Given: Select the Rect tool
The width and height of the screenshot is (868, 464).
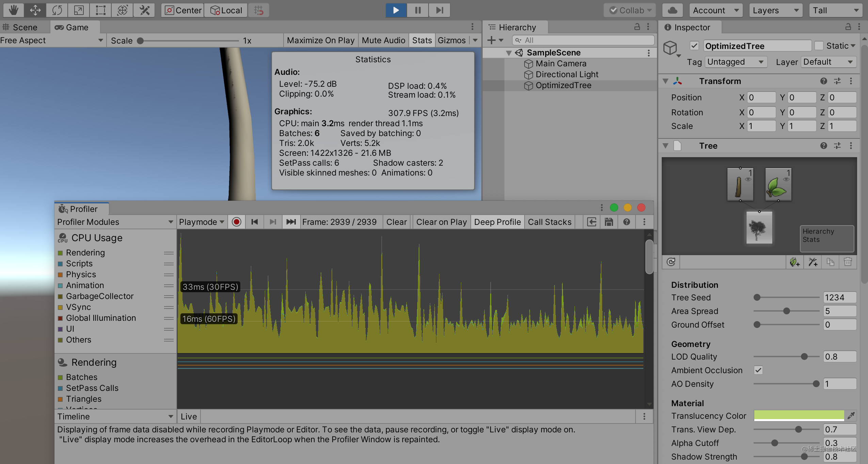Looking at the screenshot, I should coord(100,10).
